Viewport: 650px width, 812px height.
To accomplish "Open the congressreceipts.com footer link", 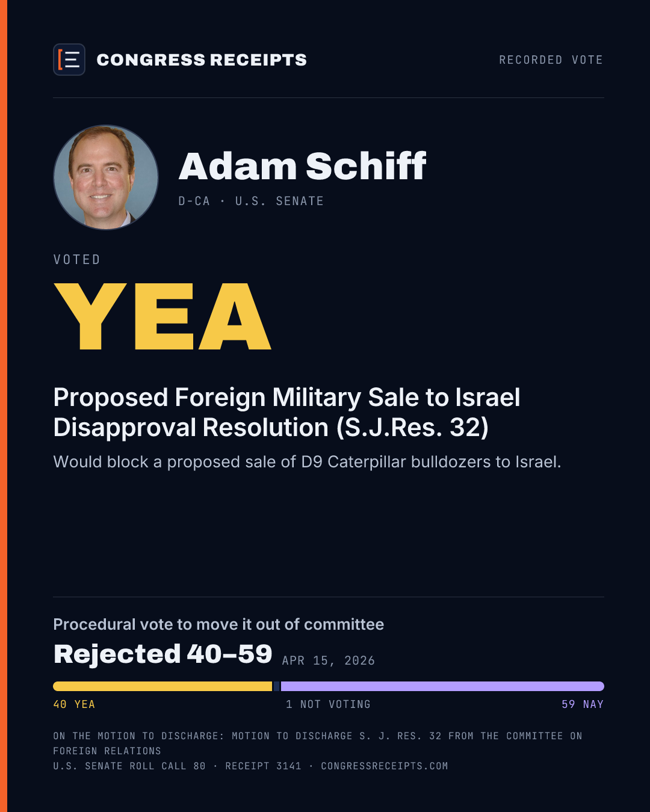I will tap(385, 766).
